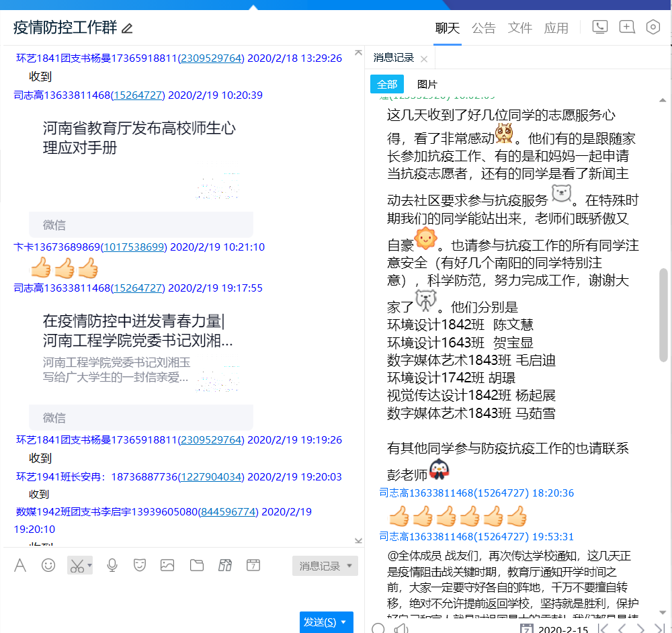Click the scroll-up arrow in message history
This screenshot has height=633, width=672.
pyautogui.click(x=663, y=100)
